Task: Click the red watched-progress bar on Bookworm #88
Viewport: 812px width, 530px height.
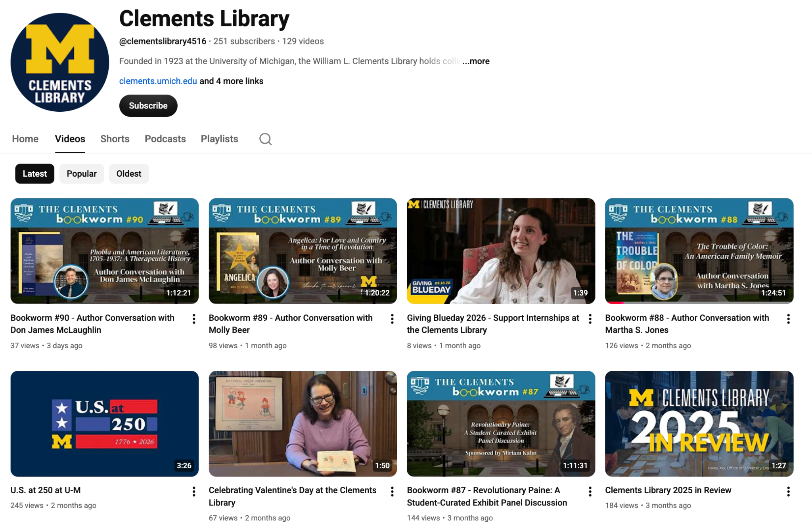Action: [615, 303]
